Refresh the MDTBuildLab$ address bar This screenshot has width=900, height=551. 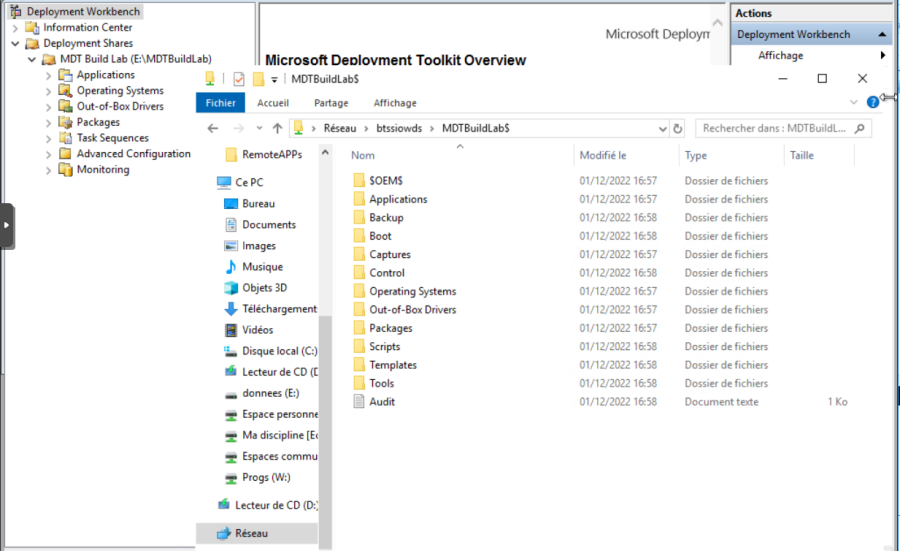(677, 129)
